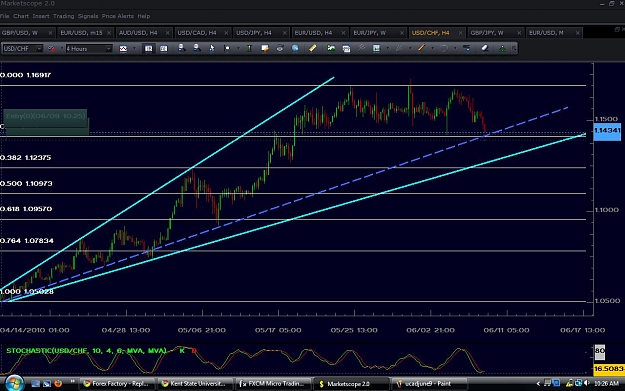The width and height of the screenshot is (625, 391).
Task: Open the Help menu
Action: pyautogui.click(x=144, y=16)
